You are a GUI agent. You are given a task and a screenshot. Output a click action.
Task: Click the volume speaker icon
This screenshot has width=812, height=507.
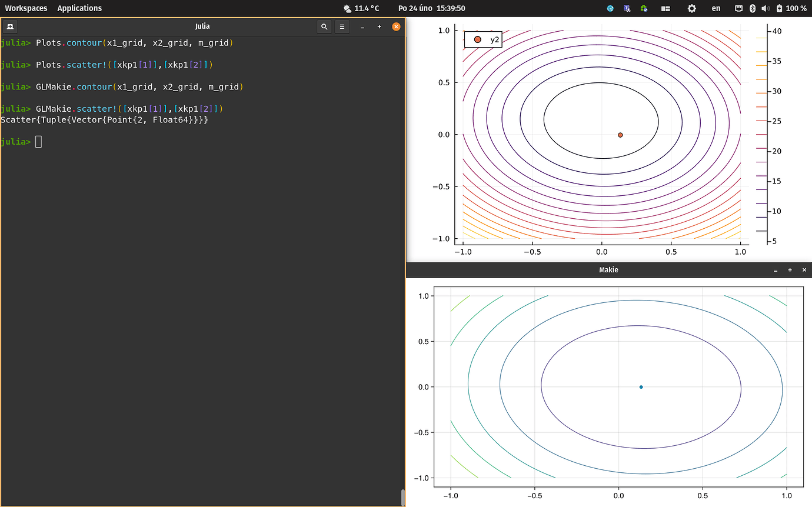[x=767, y=8]
